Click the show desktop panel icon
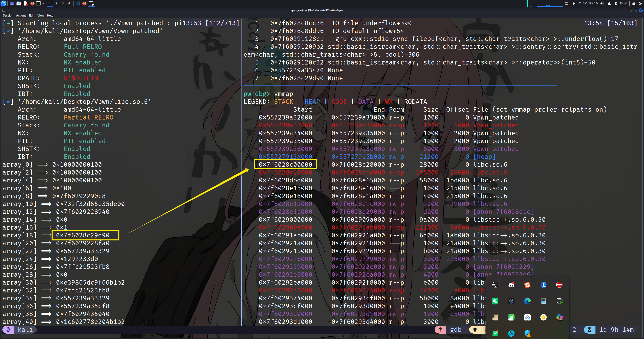 (x=12, y=3)
